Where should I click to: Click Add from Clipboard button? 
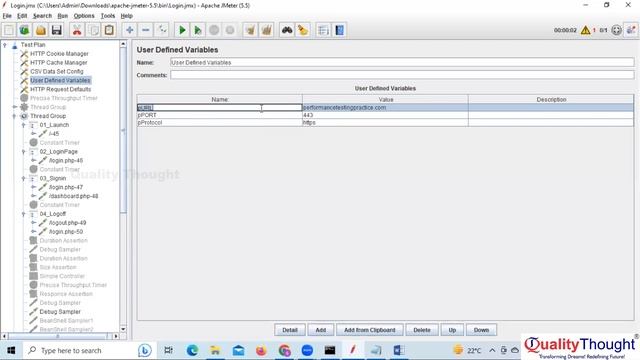[x=370, y=330]
